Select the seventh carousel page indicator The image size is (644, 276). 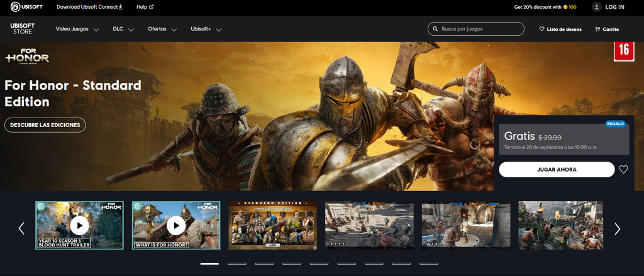[374, 263]
